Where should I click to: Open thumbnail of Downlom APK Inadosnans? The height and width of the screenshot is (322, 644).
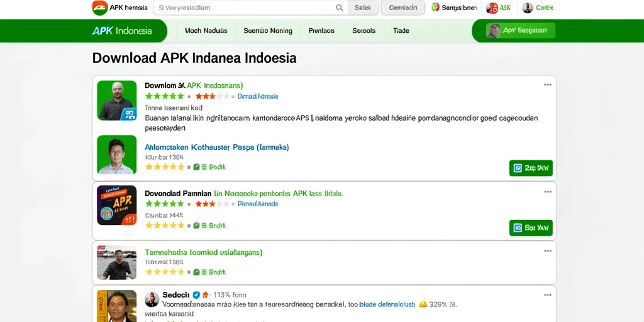(116, 100)
